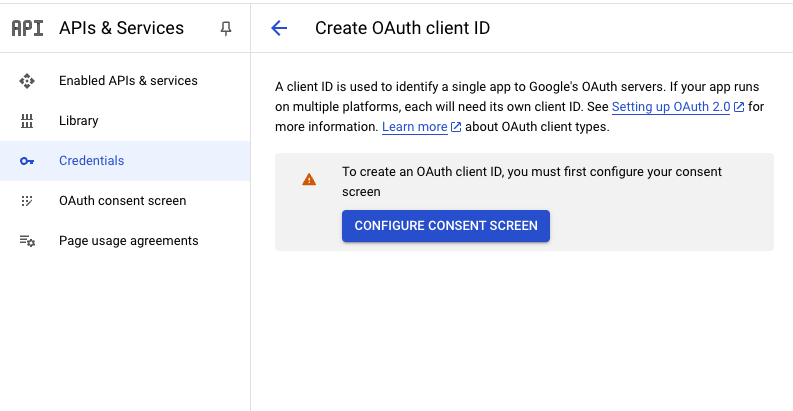Click external-link icon after Setting up OAuth 2.0
The width and height of the screenshot is (793, 411).
click(739, 107)
